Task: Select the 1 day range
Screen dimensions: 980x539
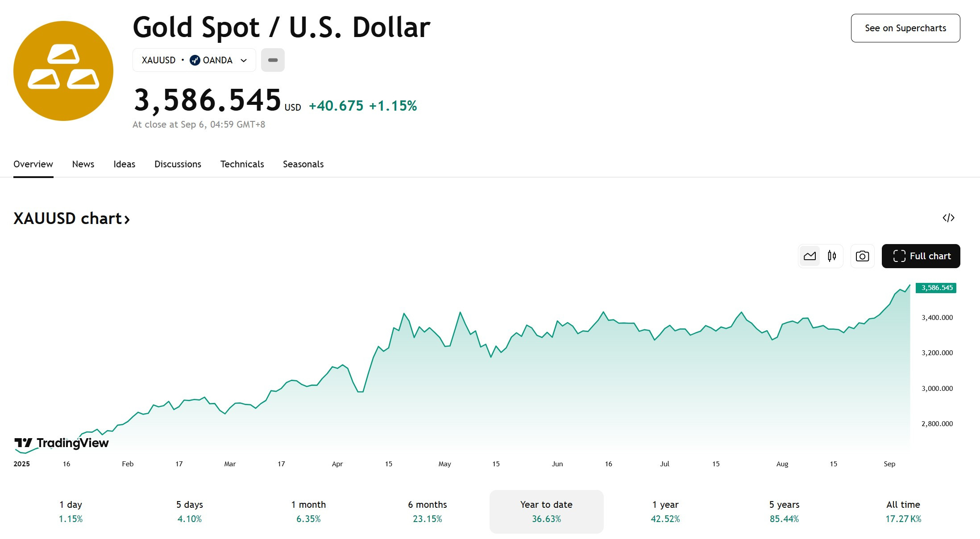Action: [71, 511]
